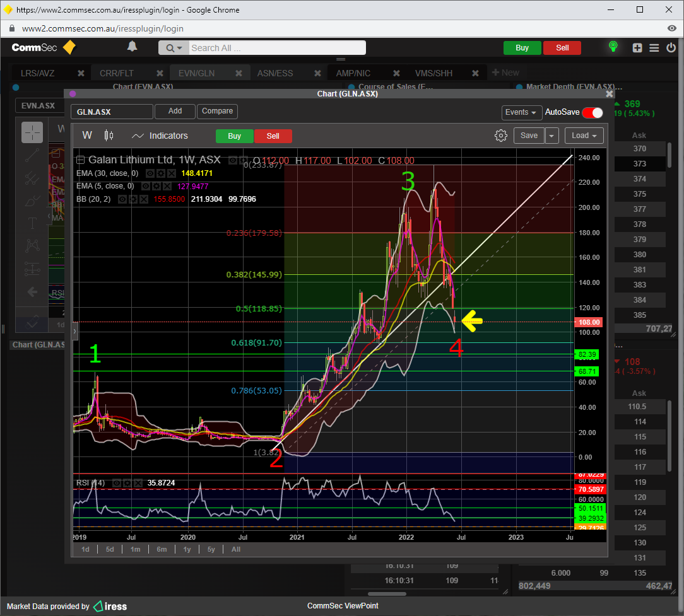
Task: Click the top bar Sell button
Action: (562, 48)
